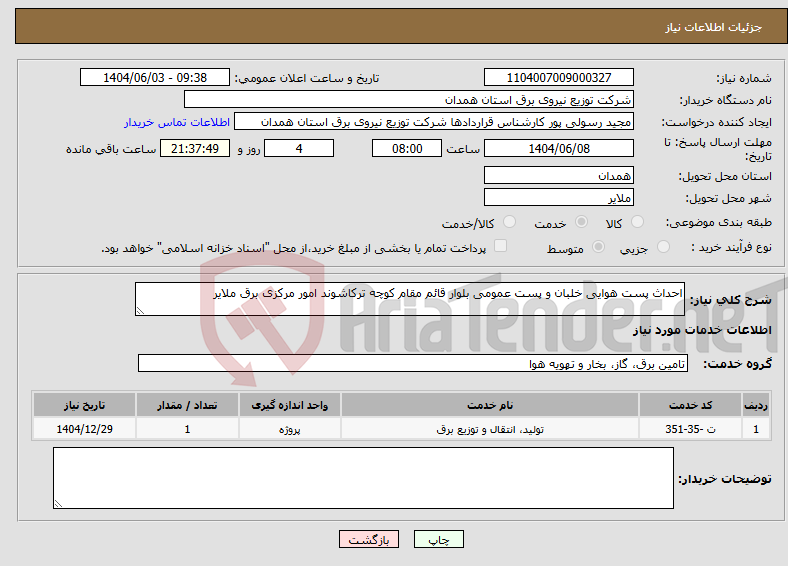Click the نوع فرآیند خرید label

[x=731, y=247]
